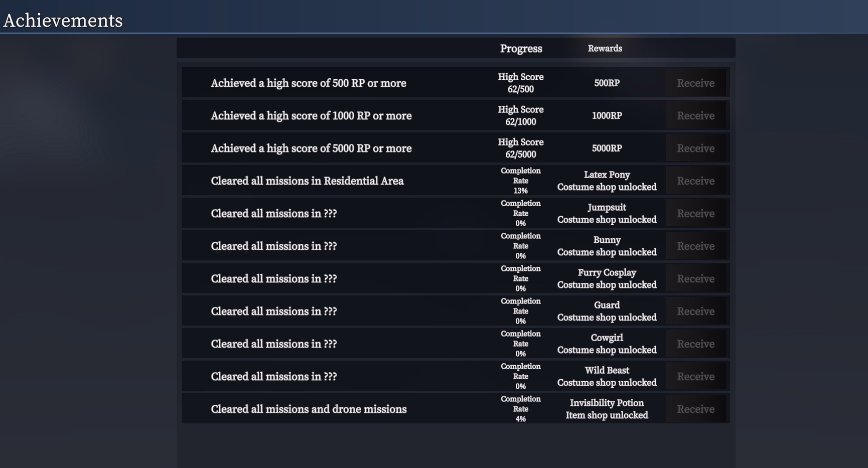Click the Achievements page title
868x468 pixels.
[x=63, y=21]
